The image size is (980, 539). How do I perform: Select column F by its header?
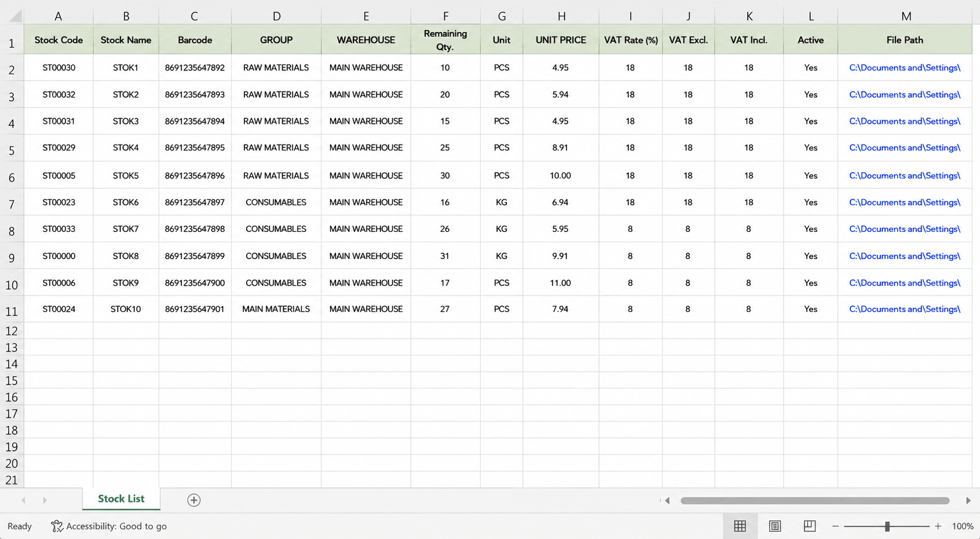pyautogui.click(x=445, y=16)
